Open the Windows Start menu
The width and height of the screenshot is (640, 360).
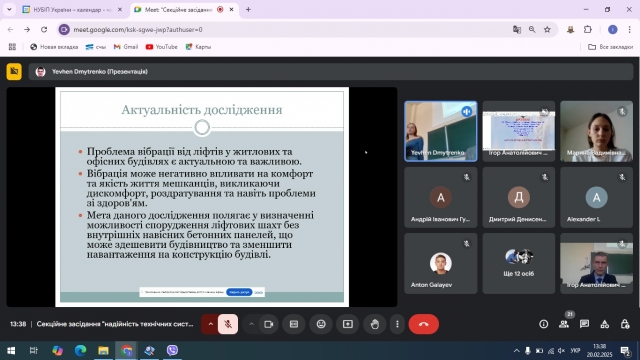pos(11,351)
